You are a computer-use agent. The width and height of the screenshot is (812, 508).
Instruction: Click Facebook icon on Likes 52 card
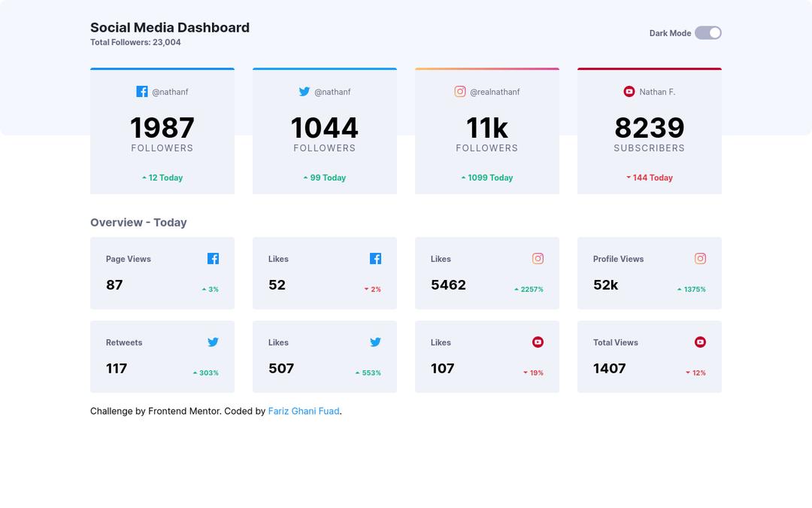(375, 259)
